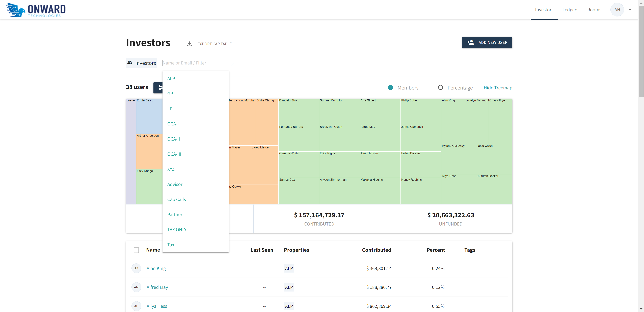Click ALP property tag for Alfred May
This screenshot has height=312, width=644.
[289, 287]
